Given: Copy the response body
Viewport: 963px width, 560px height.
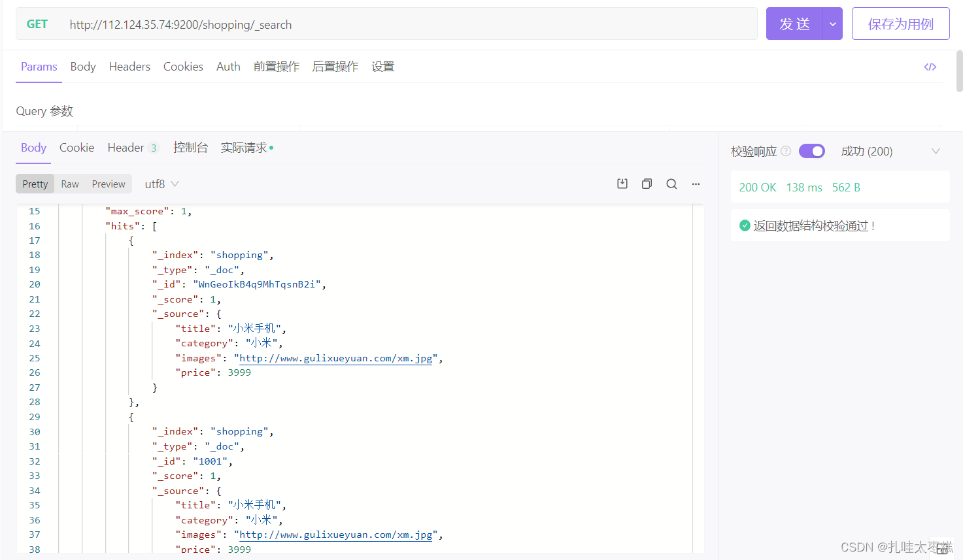Looking at the screenshot, I should 647,184.
